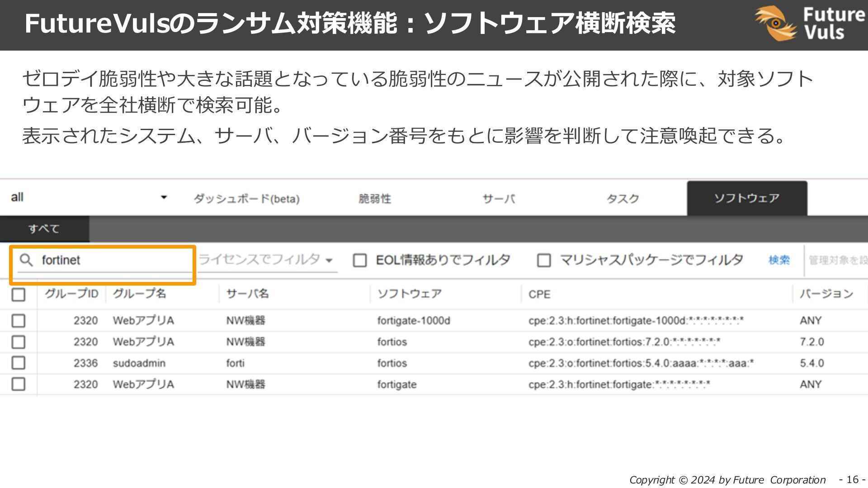Go to the サーバ tab

pos(498,199)
